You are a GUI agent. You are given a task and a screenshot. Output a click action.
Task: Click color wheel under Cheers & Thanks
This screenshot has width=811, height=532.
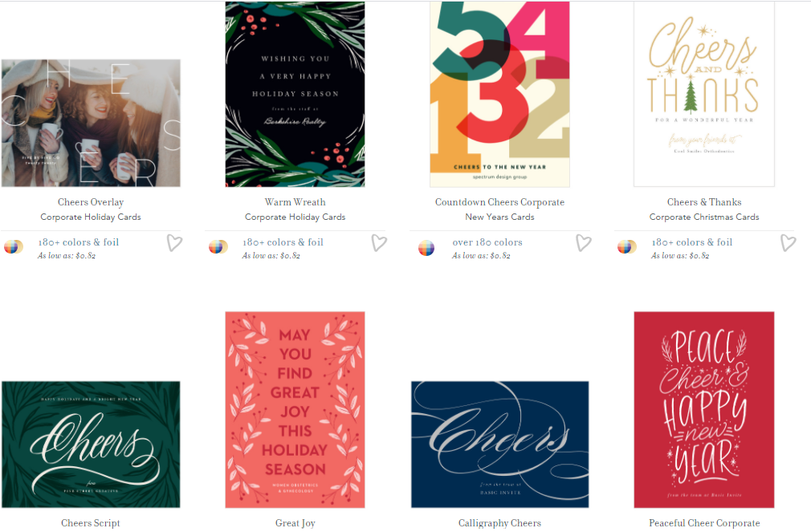pos(627,247)
